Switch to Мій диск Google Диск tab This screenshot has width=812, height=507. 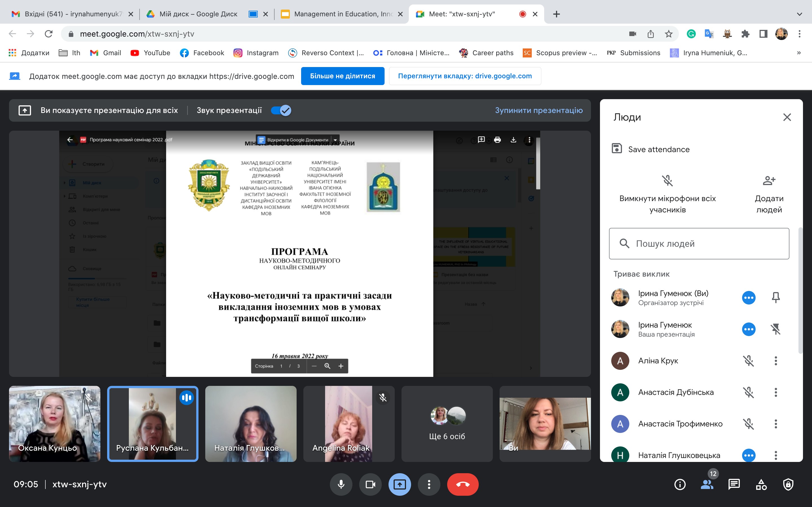coord(198,14)
